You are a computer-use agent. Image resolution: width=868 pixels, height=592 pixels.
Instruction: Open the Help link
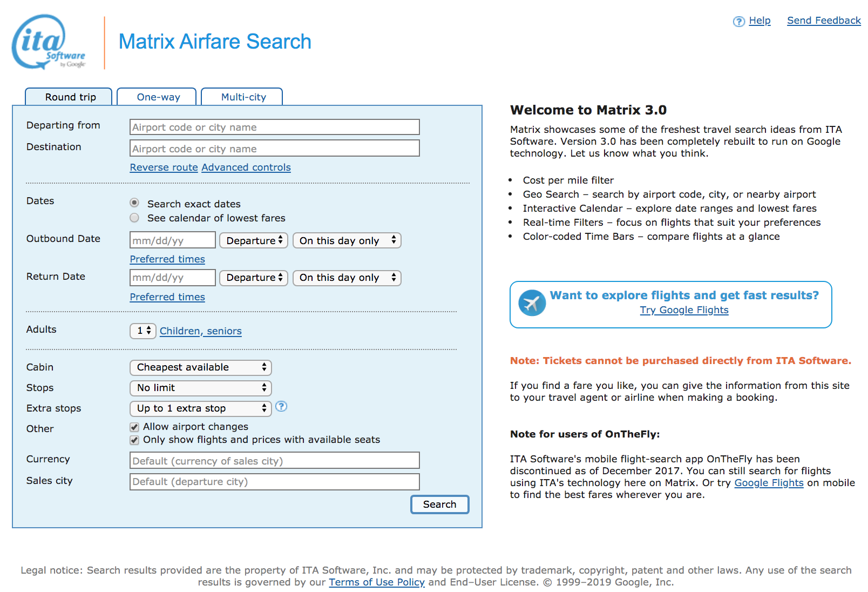coord(760,21)
